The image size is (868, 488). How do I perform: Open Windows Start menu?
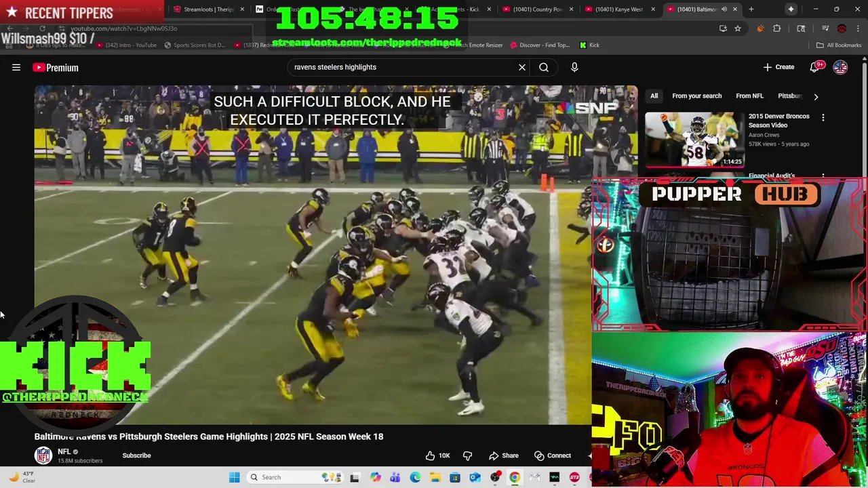point(234,477)
